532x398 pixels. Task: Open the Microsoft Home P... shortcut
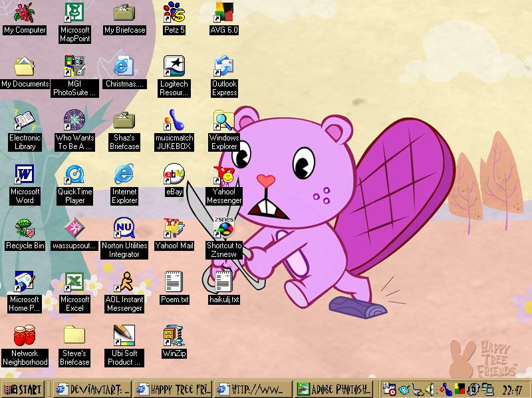coord(25,282)
